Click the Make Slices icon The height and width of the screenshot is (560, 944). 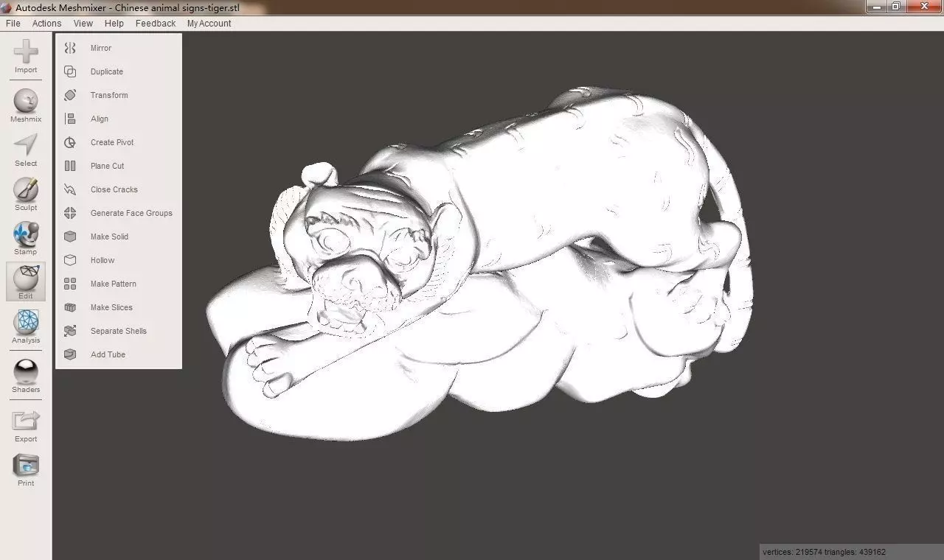coord(70,307)
